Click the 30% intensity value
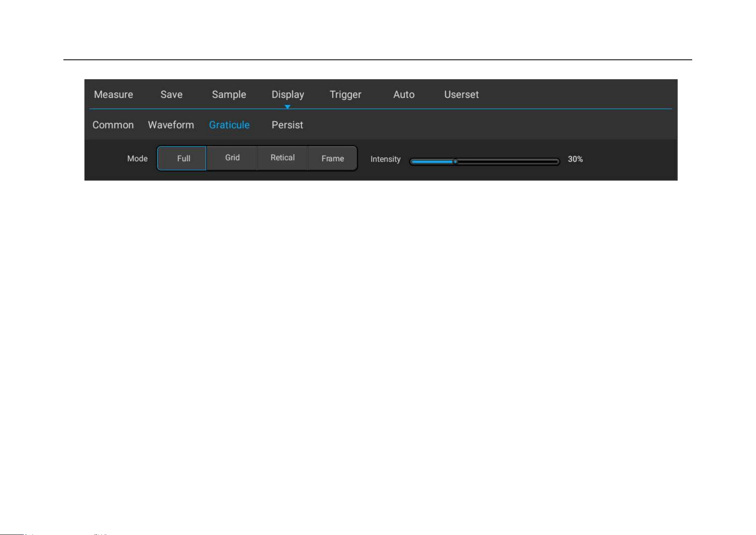The width and height of the screenshot is (756, 535). (575, 159)
